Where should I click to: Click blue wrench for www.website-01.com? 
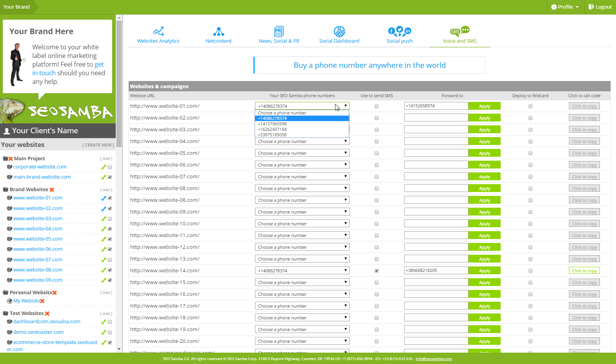click(x=104, y=198)
